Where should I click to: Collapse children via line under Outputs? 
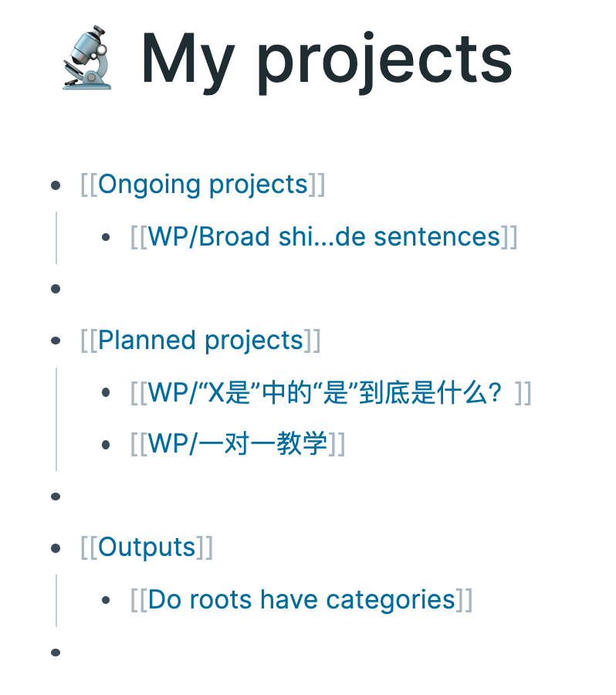click(56, 601)
